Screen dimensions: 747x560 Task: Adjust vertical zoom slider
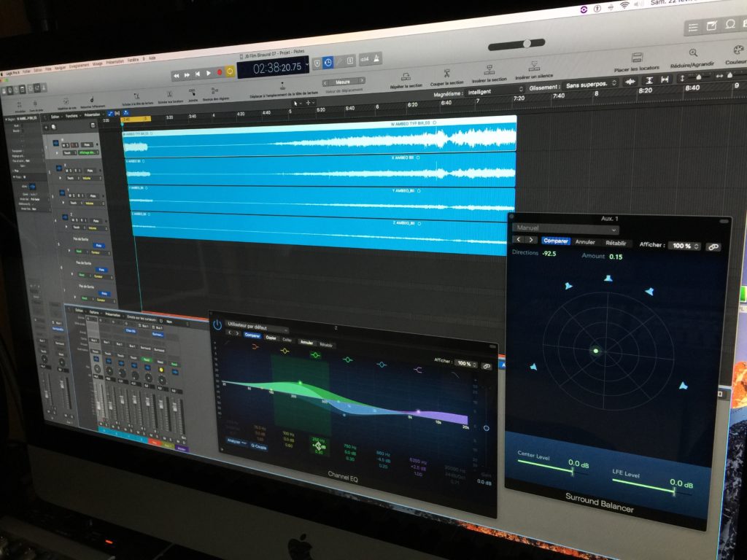698,77
